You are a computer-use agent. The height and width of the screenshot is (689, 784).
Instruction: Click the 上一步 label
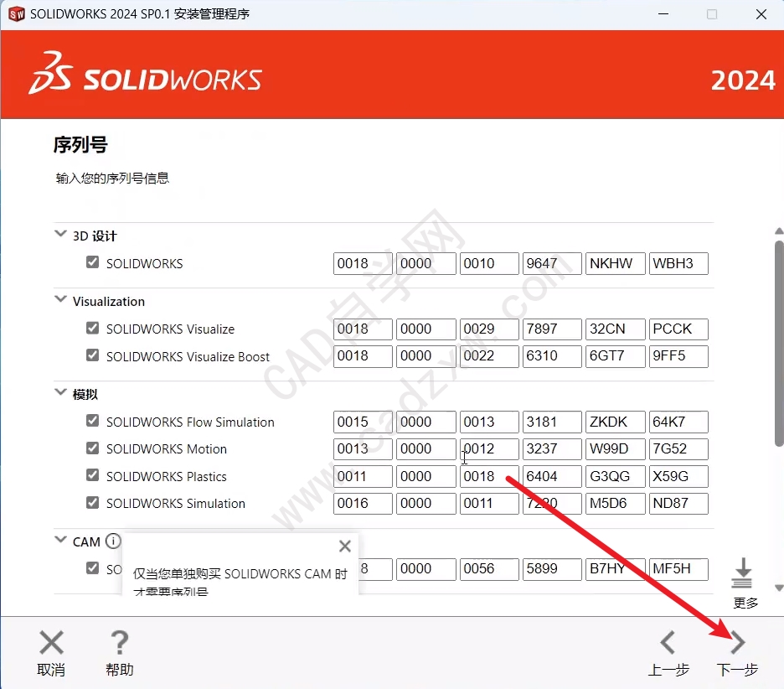pyautogui.click(x=668, y=670)
